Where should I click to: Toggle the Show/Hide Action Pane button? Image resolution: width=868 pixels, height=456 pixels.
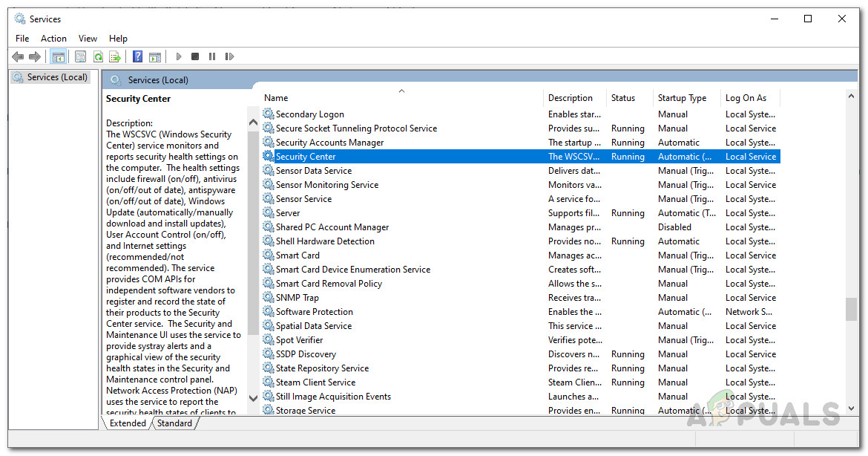click(155, 56)
